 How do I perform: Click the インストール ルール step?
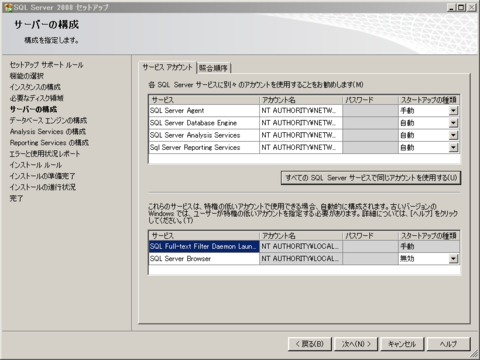click(x=36, y=165)
